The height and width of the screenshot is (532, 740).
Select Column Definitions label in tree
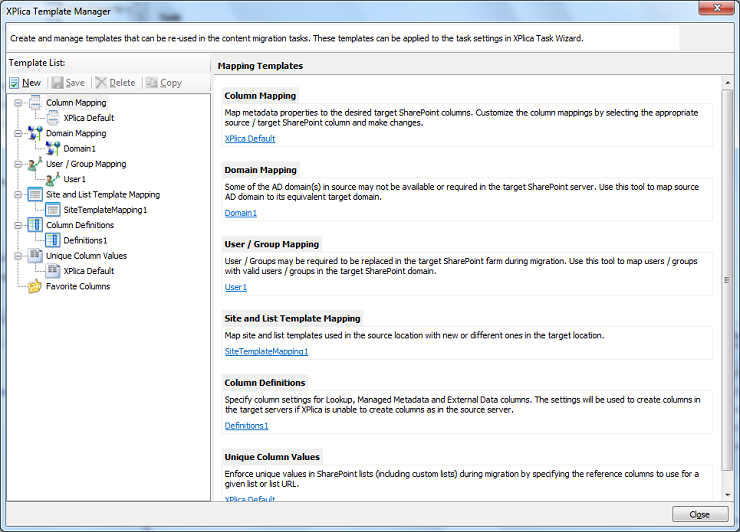click(x=80, y=225)
